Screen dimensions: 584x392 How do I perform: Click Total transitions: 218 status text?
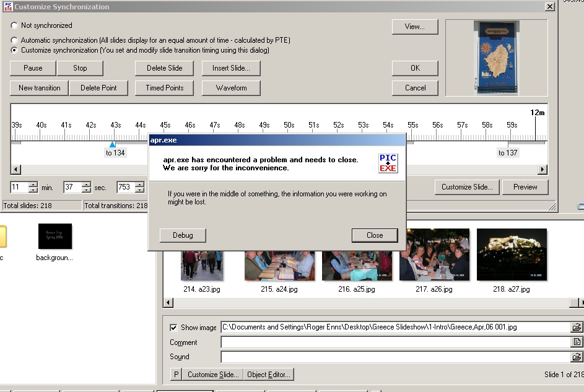[x=116, y=206]
